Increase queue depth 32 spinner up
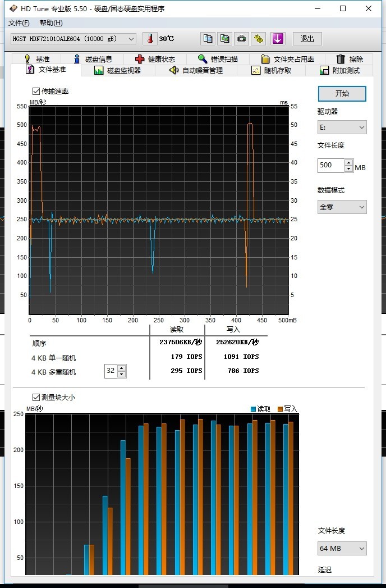 [121, 368]
